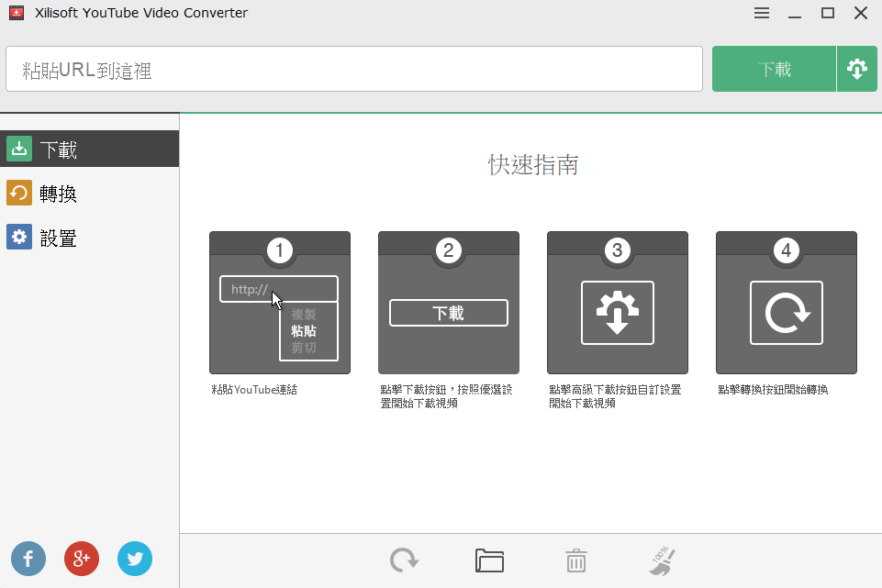Open the Facebook share icon
This screenshot has height=588, width=882.
click(28, 558)
